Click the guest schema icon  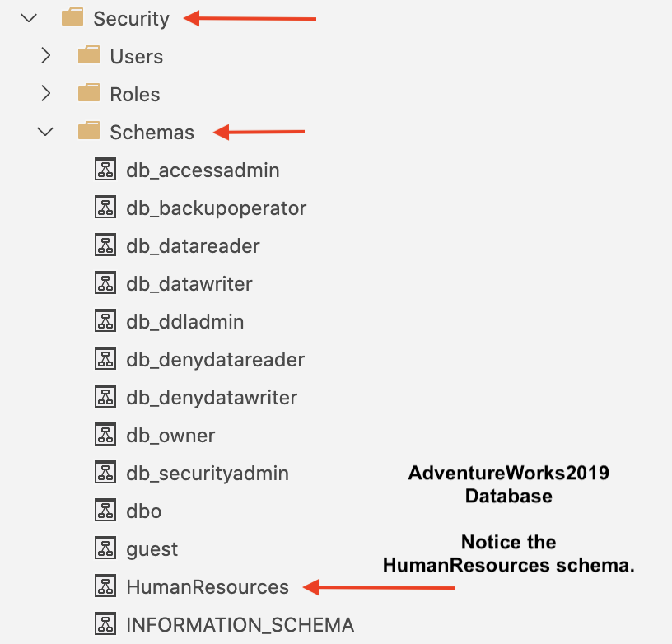point(105,549)
